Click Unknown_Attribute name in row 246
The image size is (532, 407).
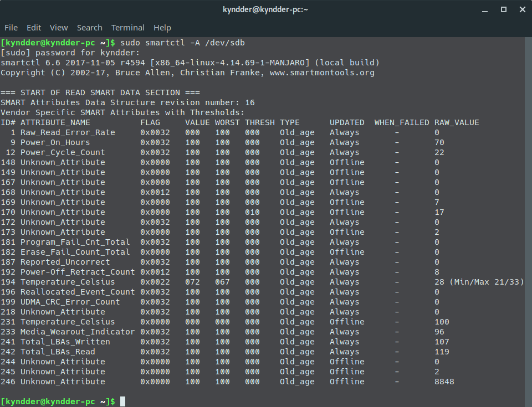point(63,382)
